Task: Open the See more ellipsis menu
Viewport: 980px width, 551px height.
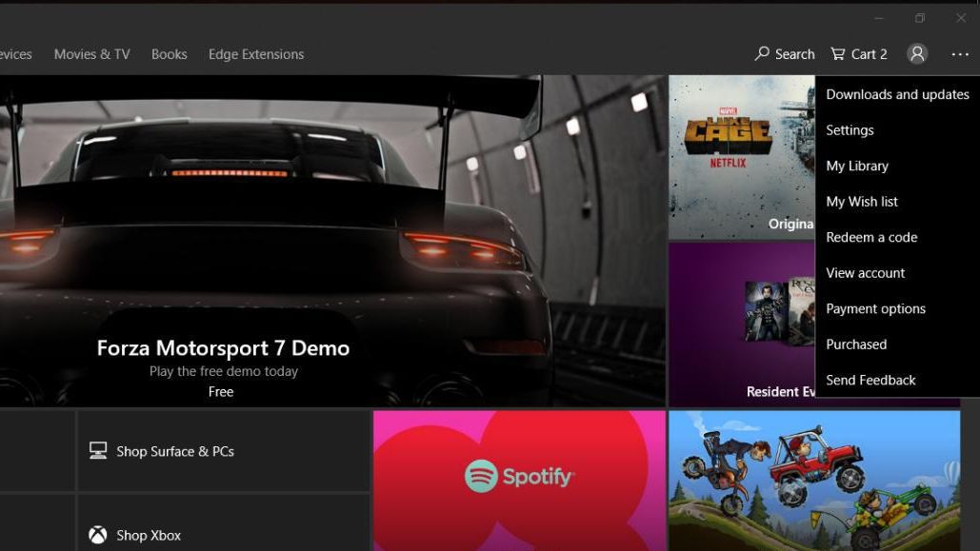Action: 959,54
